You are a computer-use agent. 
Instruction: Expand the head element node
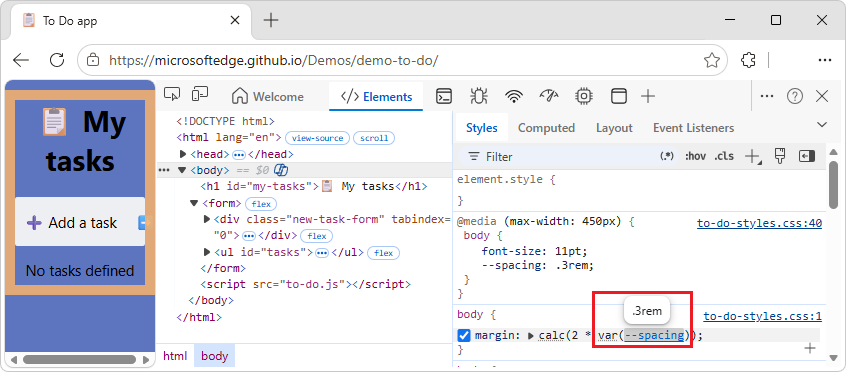click(183, 154)
